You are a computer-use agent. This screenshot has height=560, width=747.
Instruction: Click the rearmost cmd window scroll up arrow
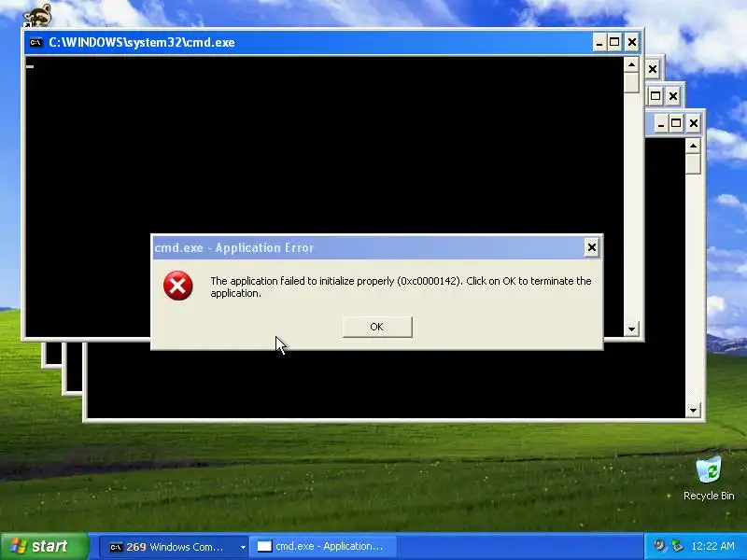(693, 146)
